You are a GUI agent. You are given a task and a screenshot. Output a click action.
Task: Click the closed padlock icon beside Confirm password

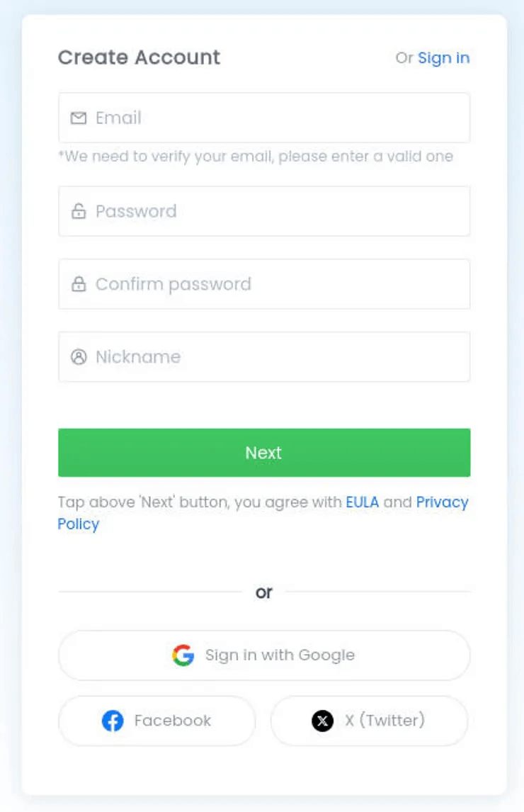pos(78,284)
